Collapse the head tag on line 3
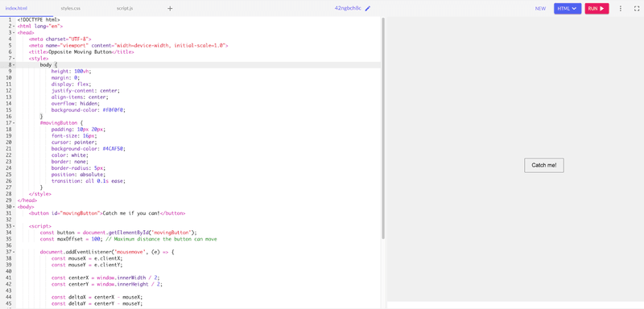Viewport: 644px width, 309px height. tap(14, 32)
